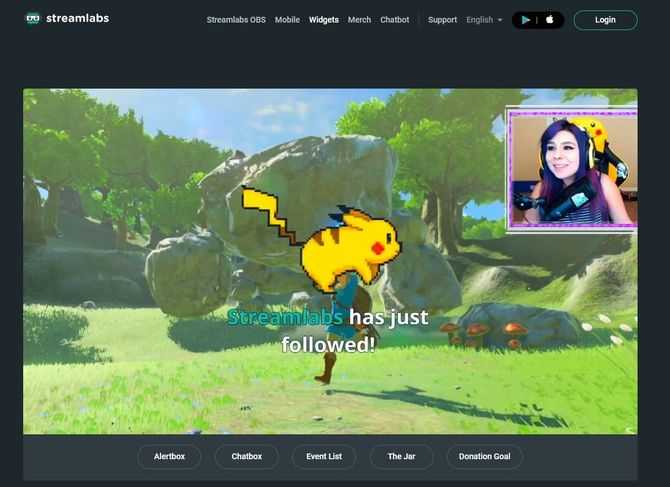
Task: Click the 'Streamlabs has just followed!' alert text
Action: [328, 331]
